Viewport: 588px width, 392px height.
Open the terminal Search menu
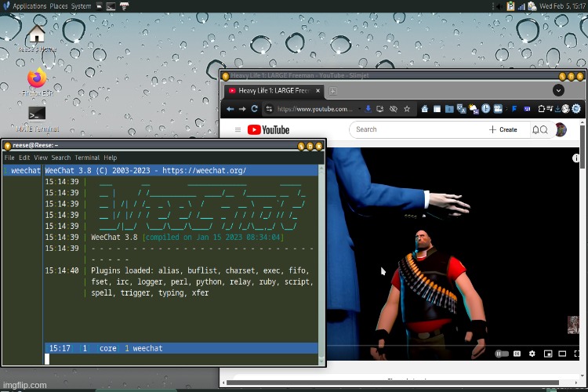click(x=60, y=158)
